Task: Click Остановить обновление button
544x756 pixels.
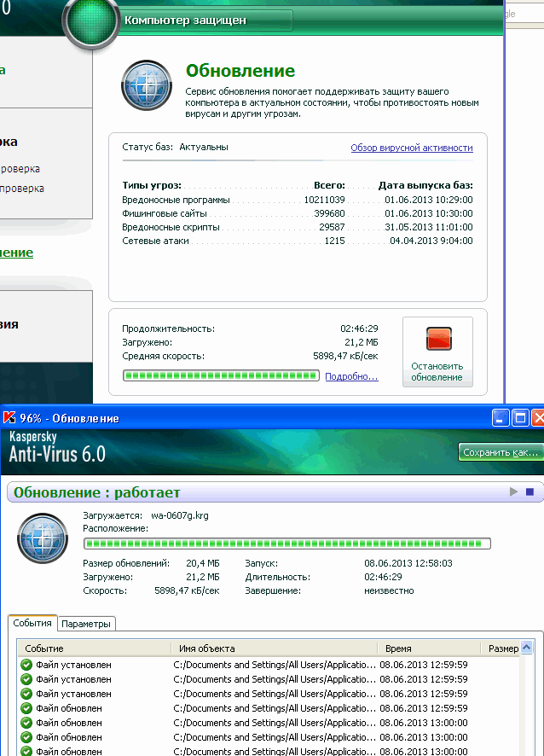Action: [437, 352]
